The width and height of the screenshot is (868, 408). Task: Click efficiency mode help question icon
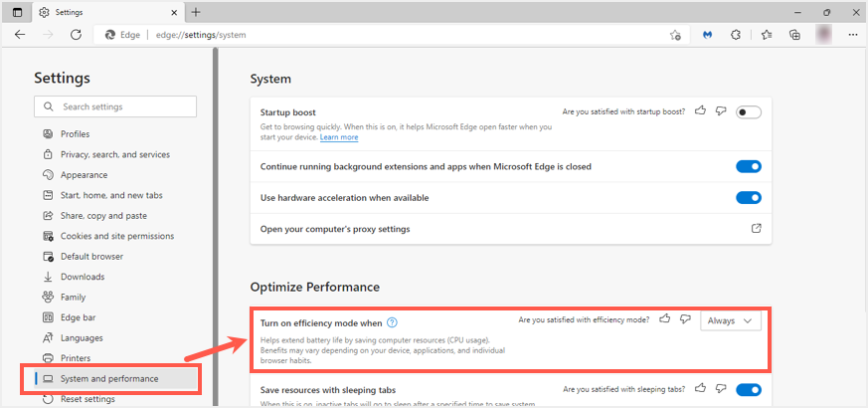pyautogui.click(x=392, y=322)
